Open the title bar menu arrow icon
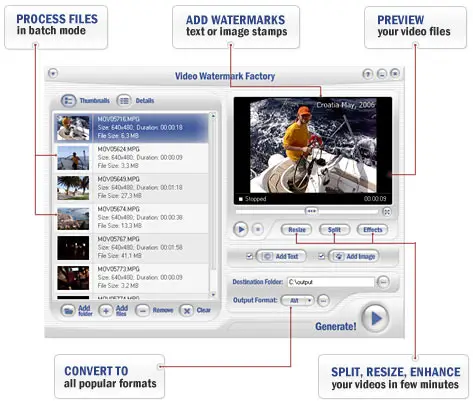 coord(53,73)
